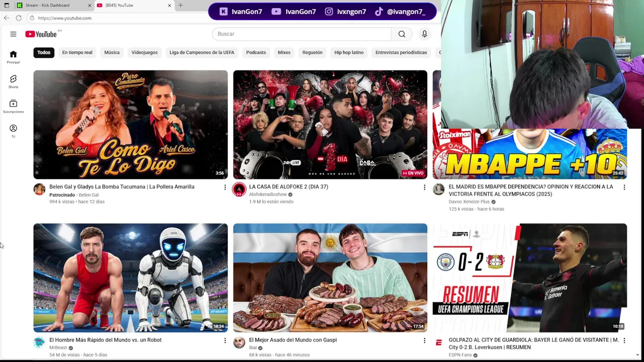Open options menu for Ibai asado video
The image size is (644, 362).
pos(424,340)
